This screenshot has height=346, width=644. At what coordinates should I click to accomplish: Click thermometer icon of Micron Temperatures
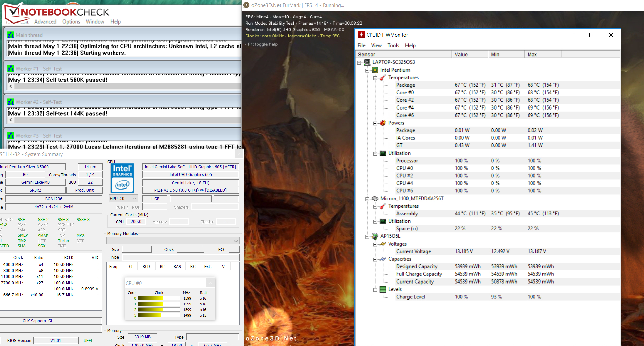[383, 206]
